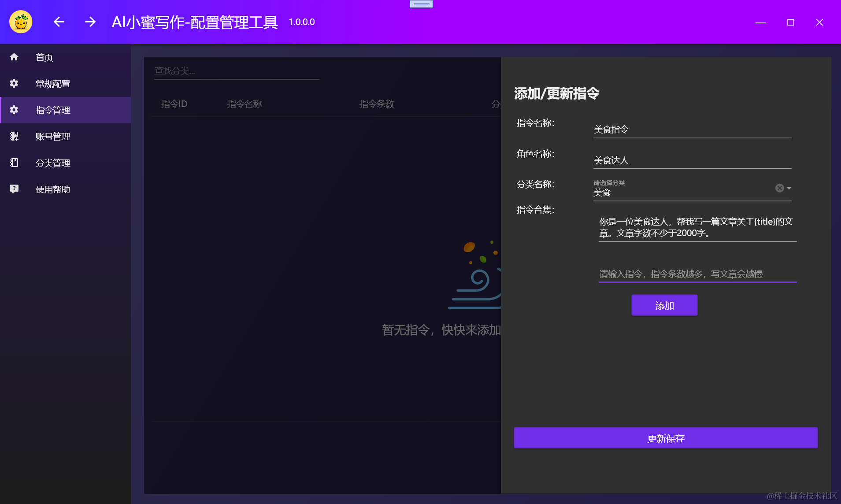Click the top-center drag handle tab

pyautogui.click(x=421, y=4)
